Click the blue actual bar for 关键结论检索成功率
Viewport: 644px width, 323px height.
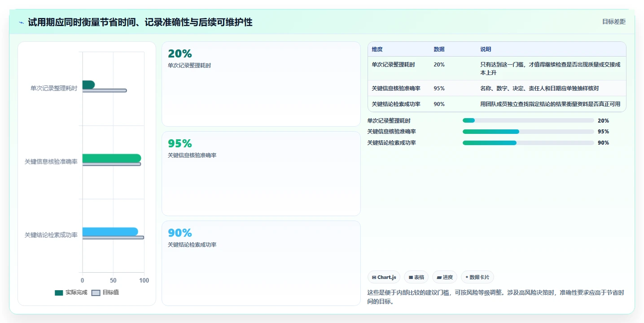(110, 231)
